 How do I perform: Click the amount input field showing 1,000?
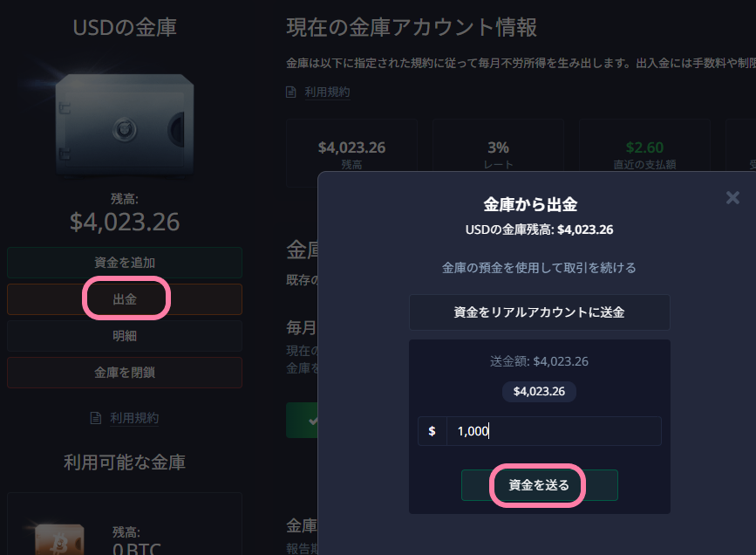coord(554,431)
